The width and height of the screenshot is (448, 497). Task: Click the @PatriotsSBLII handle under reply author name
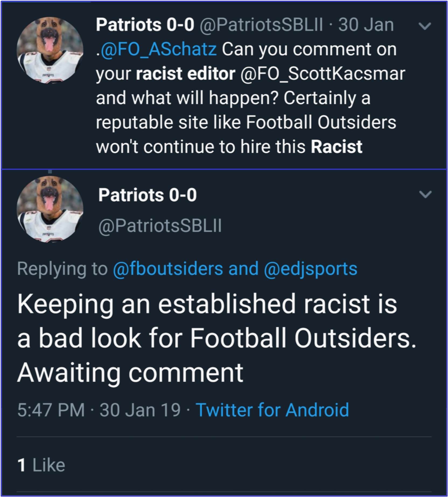coord(160,225)
